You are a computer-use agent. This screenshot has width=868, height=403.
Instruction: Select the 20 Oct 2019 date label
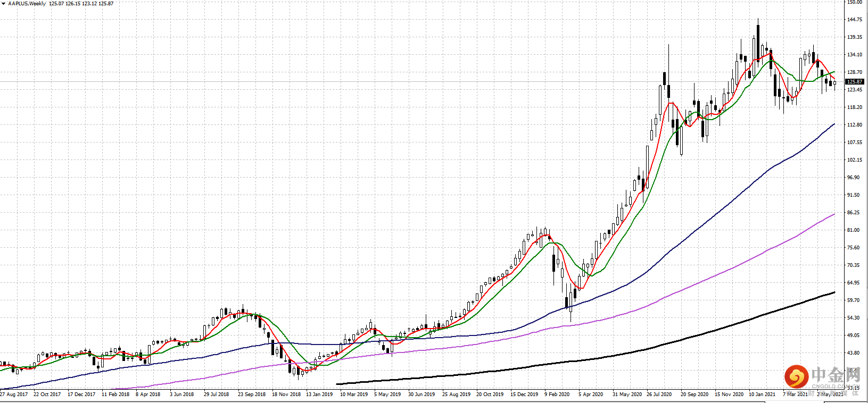click(490, 394)
